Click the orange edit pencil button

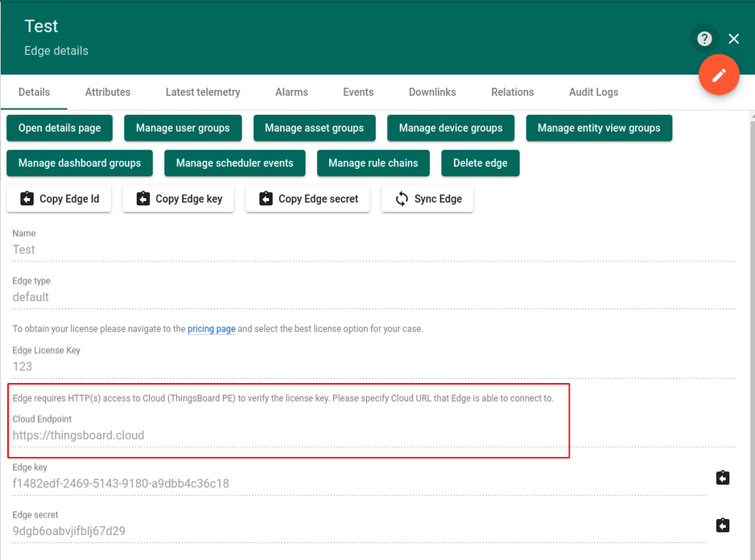coord(719,74)
